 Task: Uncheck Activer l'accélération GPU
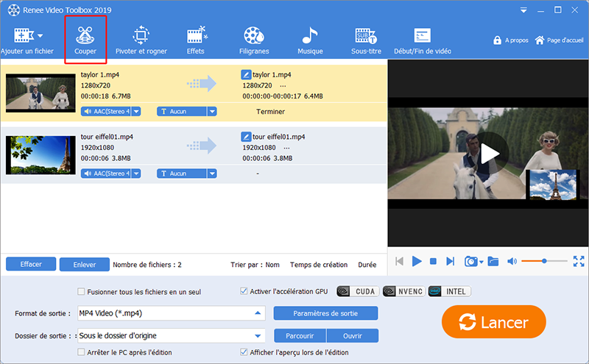pos(244,291)
